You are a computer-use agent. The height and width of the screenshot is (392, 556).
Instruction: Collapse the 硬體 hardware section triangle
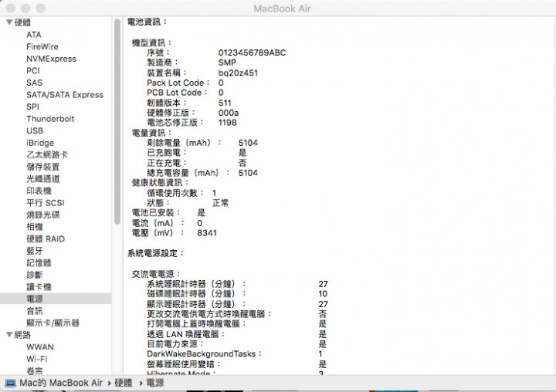click(9, 22)
